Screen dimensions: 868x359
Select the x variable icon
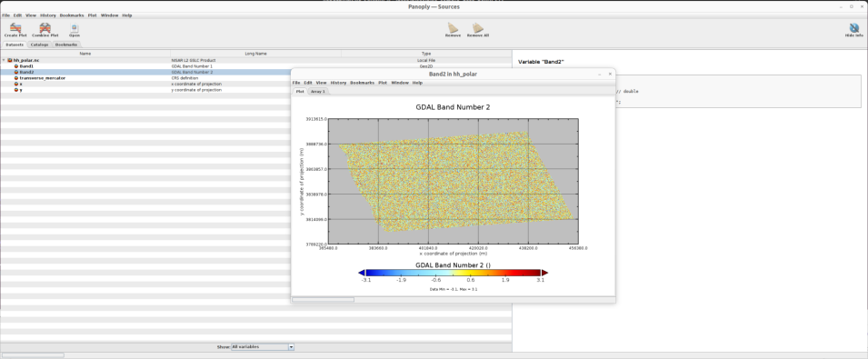tap(16, 85)
